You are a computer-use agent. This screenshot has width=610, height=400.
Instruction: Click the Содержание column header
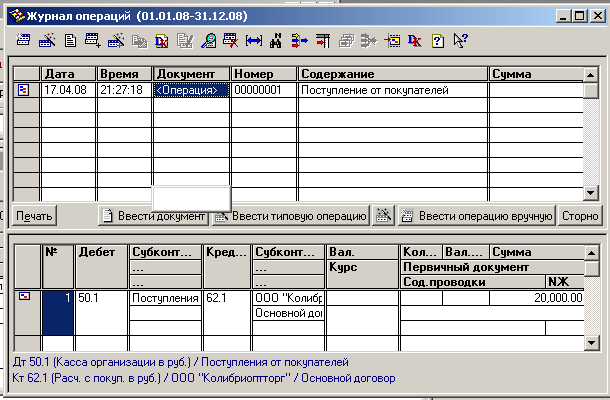coord(393,74)
